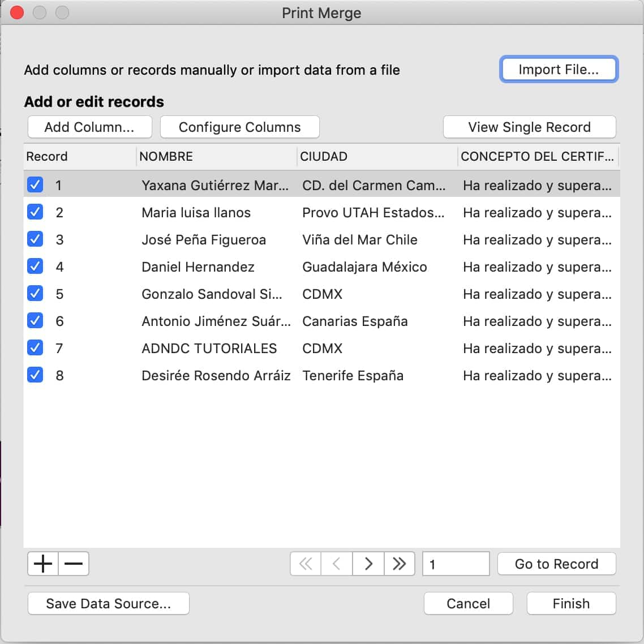Switch to View Single Record
Image resolution: width=644 pixels, height=644 pixels.
tap(529, 127)
